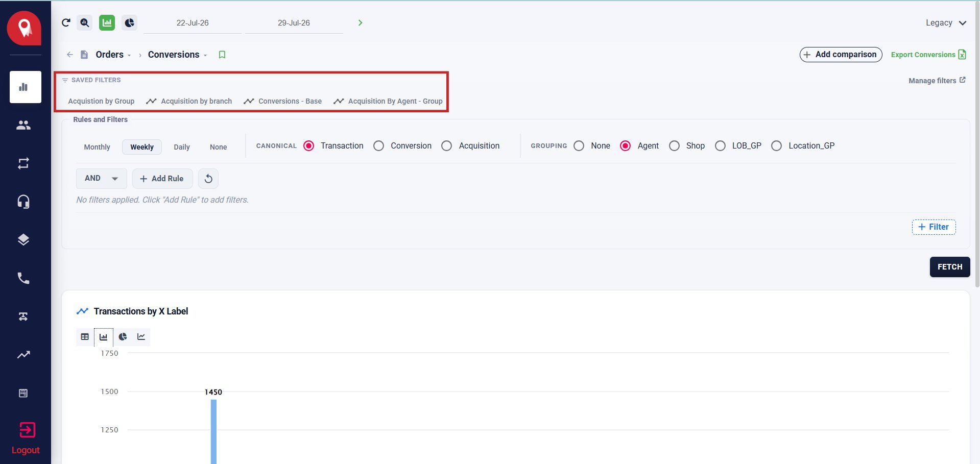This screenshot has width=980, height=464.
Task: Open the analytics dashboard sidebar icon
Action: coord(26,87)
